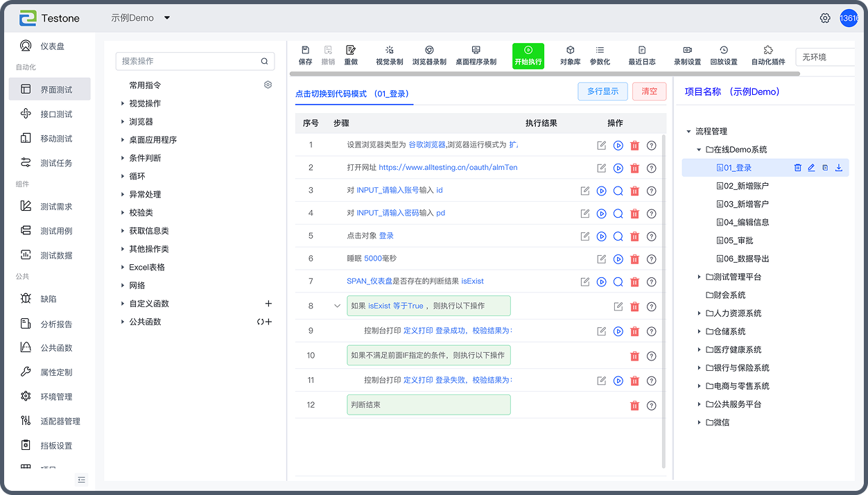Delete the 01_登录 flow with trash icon
The width and height of the screenshot is (868, 495).
(x=798, y=168)
